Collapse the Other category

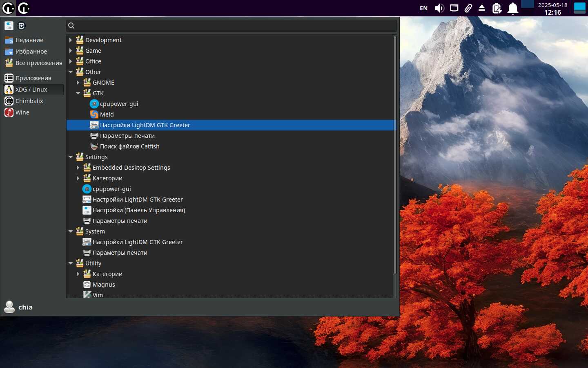pos(71,72)
